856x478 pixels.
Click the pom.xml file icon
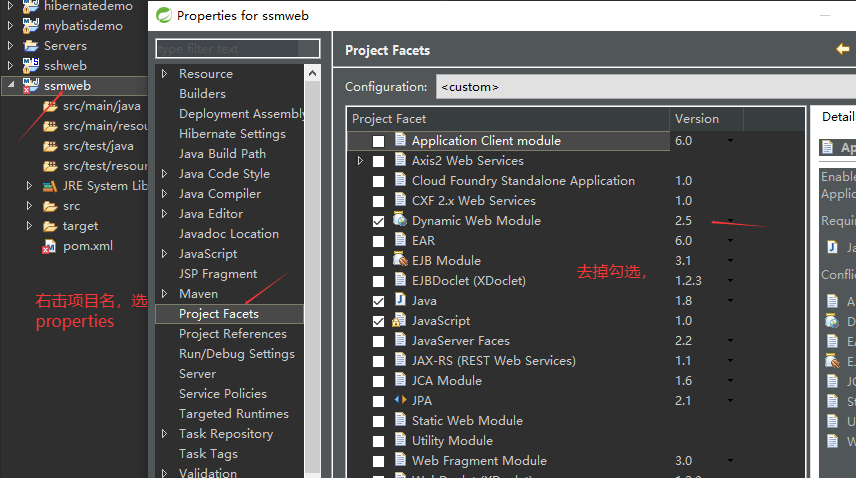coord(50,247)
